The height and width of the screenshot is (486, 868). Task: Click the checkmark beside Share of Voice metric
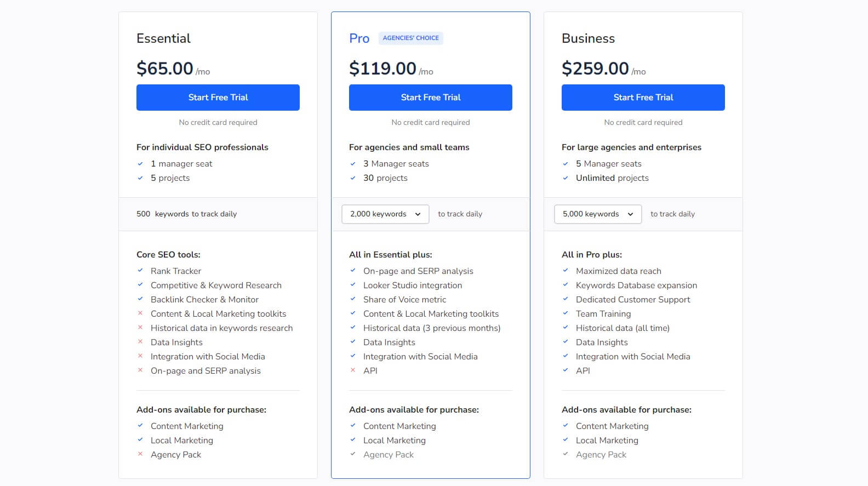[x=352, y=299]
